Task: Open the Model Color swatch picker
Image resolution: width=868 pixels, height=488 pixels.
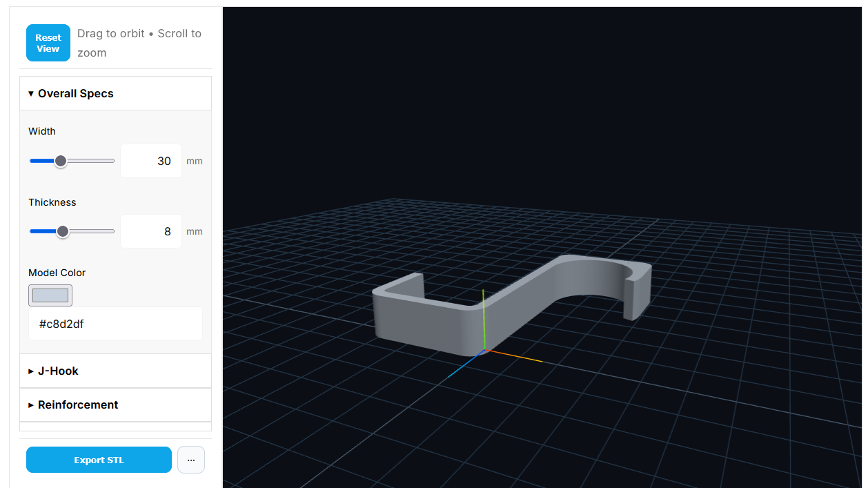Action: pyautogui.click(x=50, y=295)
